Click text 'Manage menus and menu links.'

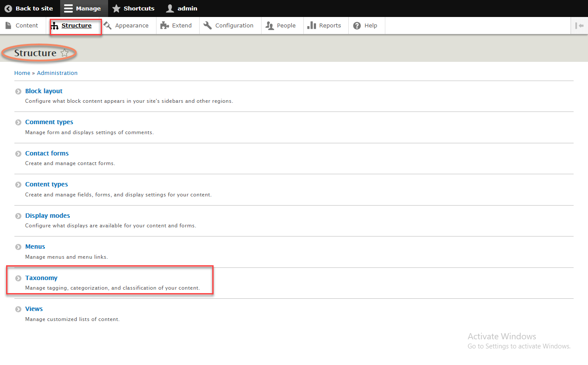coord(66,257)
